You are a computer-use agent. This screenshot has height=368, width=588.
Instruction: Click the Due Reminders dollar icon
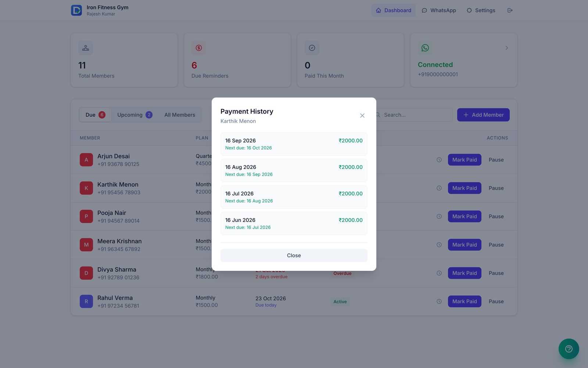[x=199, y=48]
